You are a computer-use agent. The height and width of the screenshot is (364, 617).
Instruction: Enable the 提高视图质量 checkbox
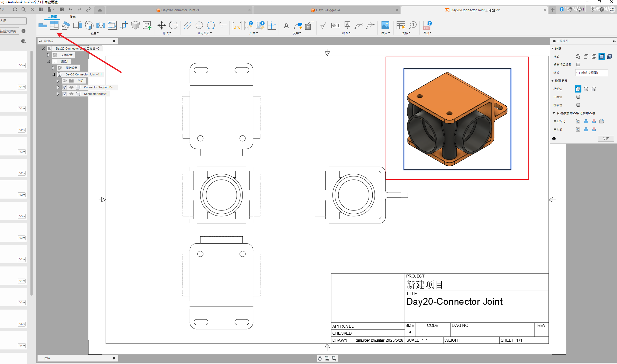[x=578, y=65]
